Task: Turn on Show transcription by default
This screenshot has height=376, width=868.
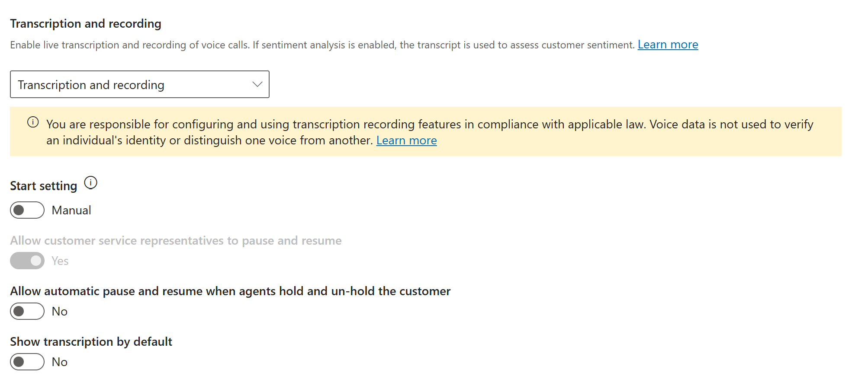Action: [x=27, y=362]
